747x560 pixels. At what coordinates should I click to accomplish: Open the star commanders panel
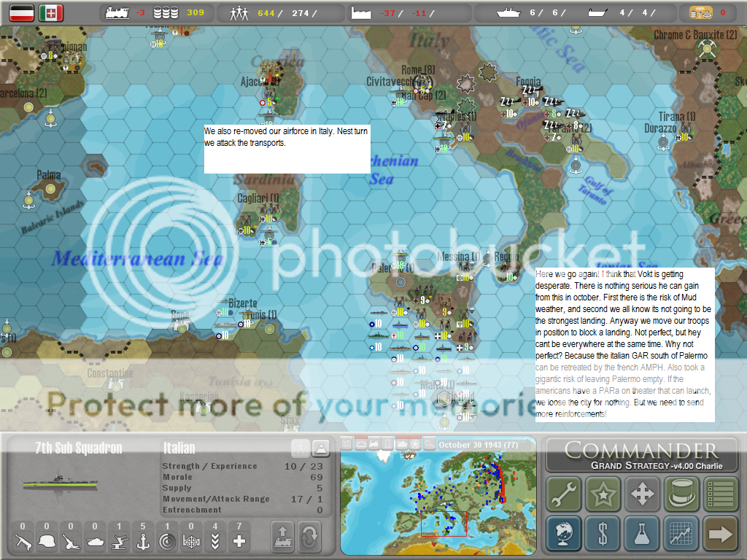[603, 495]
